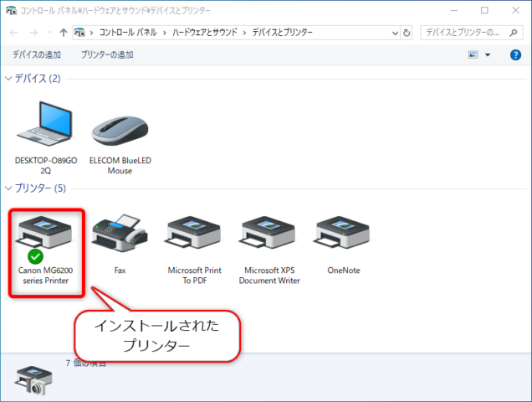Select the Canon MG6200 series Printer icon
Image resolution: width=532 pixels, height=402 pixels.
pos(45,240)
